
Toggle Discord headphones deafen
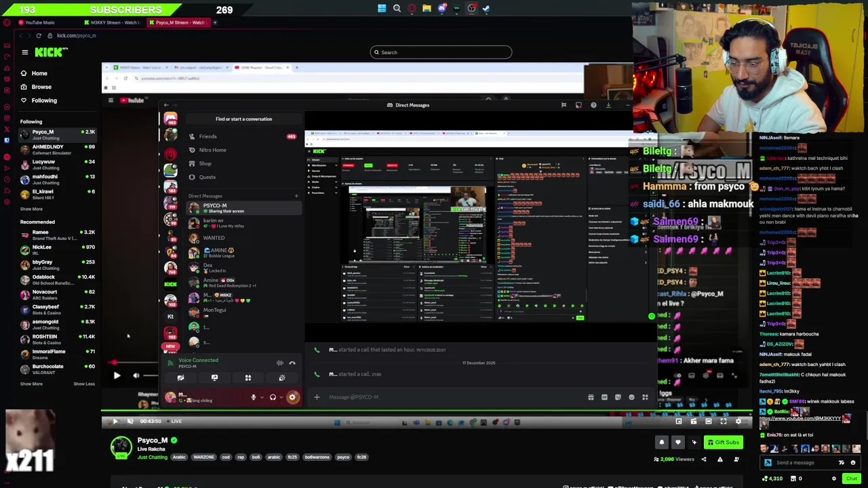[x=273, y=398]
